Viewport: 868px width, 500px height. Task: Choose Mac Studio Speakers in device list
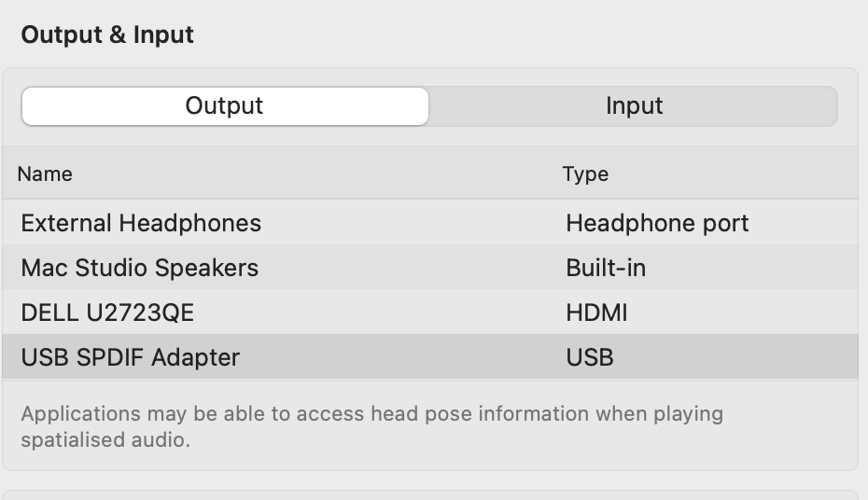point(140,269)
